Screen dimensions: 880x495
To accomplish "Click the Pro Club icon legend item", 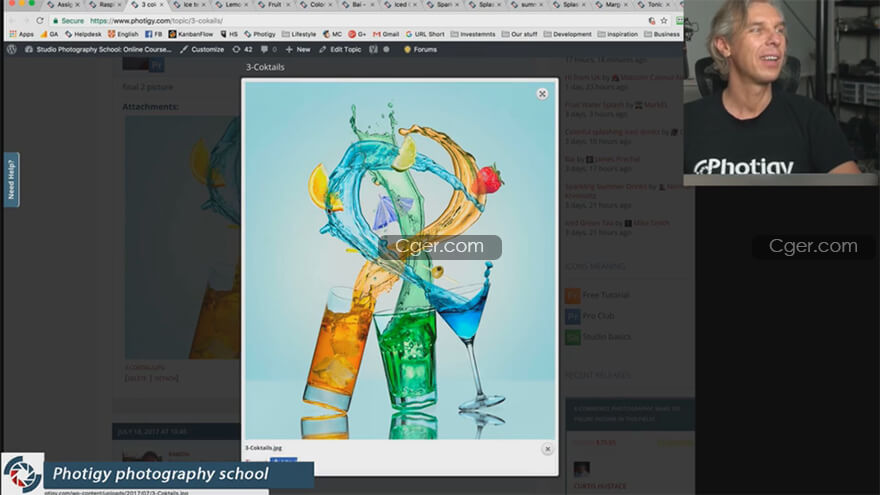I will (589, 316).
